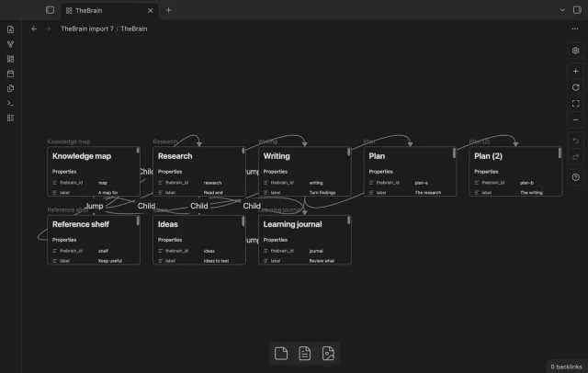
Task: Click Properties in Plan (2) card
Action: pyautogui.click(x=486, y=171)
